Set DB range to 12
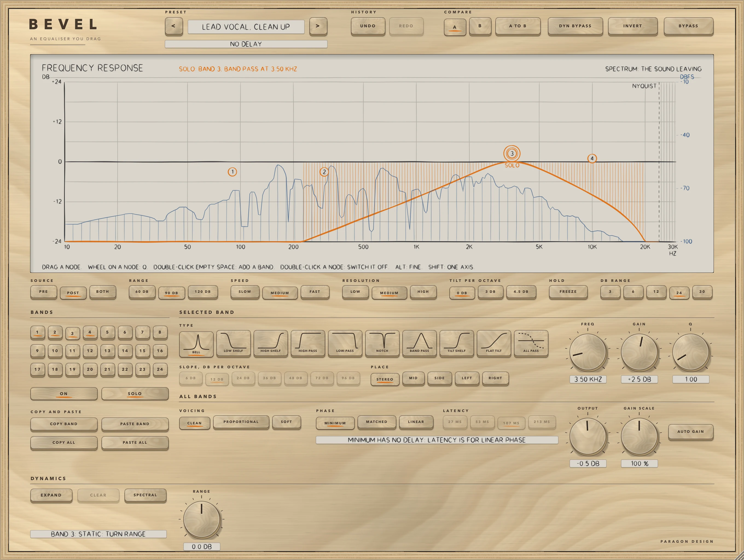The width and height of the screenshot is (744, 560). click(656, 292)
